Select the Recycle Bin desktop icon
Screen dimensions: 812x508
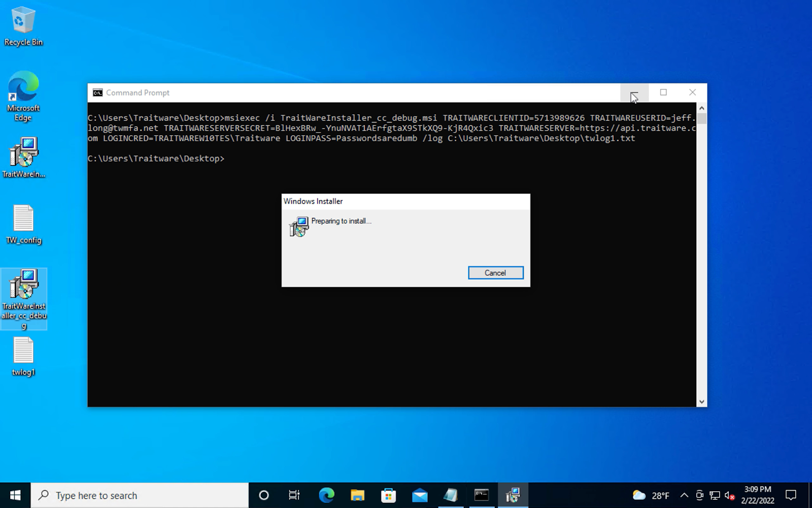tap(23, 26)
